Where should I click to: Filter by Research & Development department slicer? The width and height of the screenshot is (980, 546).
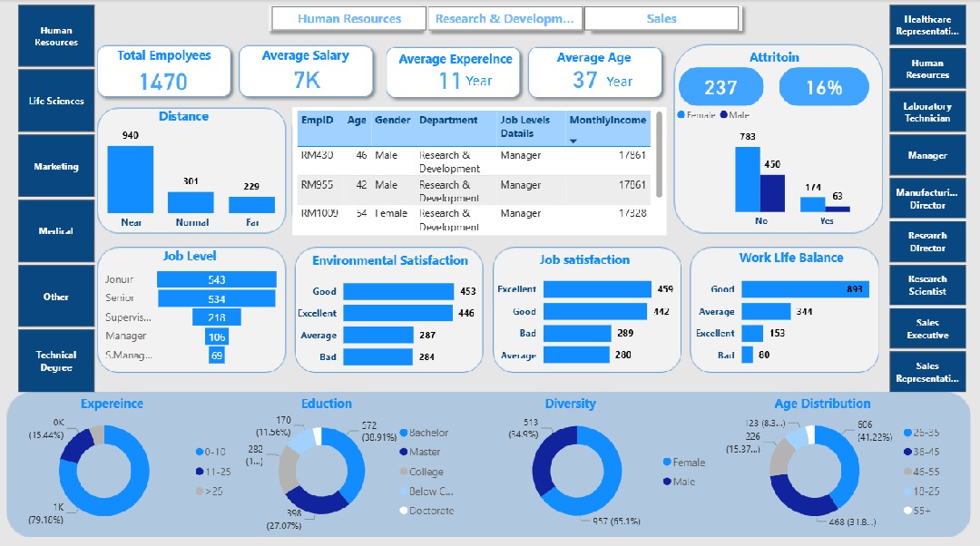tap(505, 19)
